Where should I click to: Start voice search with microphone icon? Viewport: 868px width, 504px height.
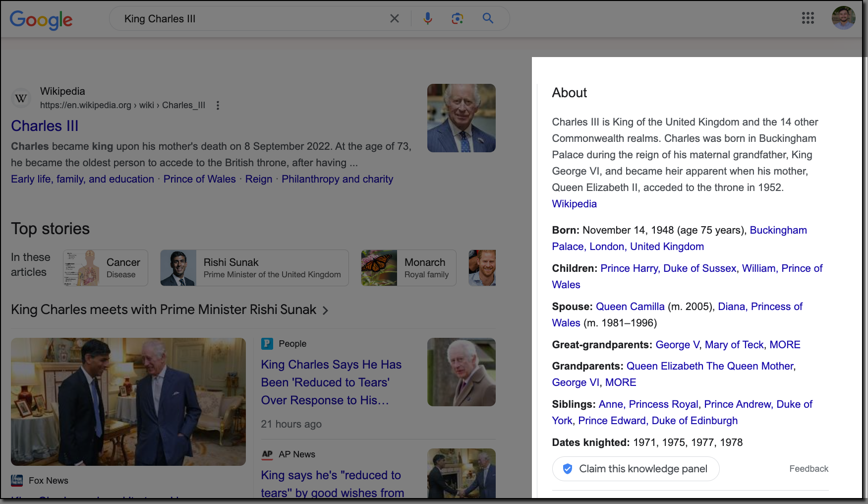click(428, 19)
